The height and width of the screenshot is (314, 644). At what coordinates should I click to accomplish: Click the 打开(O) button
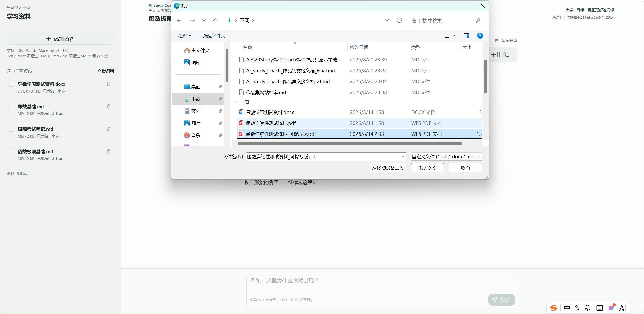[427, 168]
